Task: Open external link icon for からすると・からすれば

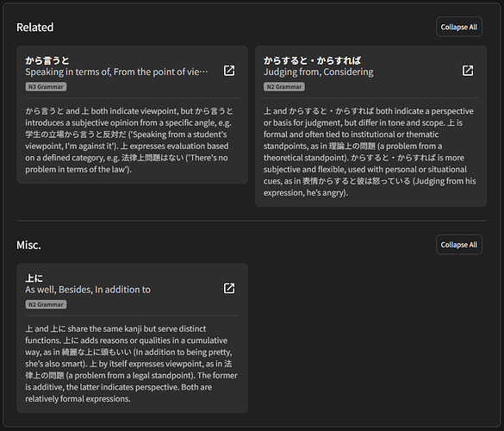Action: pyautogui.click(x=468, y=71)
